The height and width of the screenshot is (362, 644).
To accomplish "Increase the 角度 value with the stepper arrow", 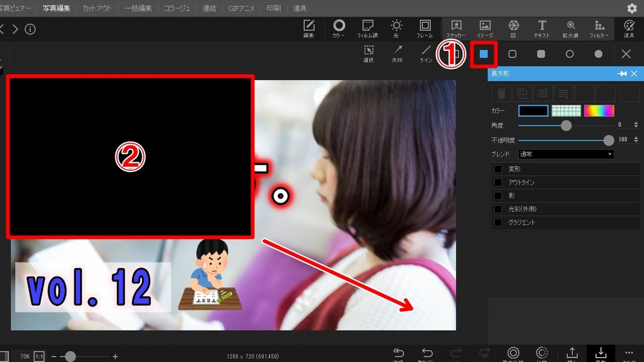I will click(x=637, y=122).
